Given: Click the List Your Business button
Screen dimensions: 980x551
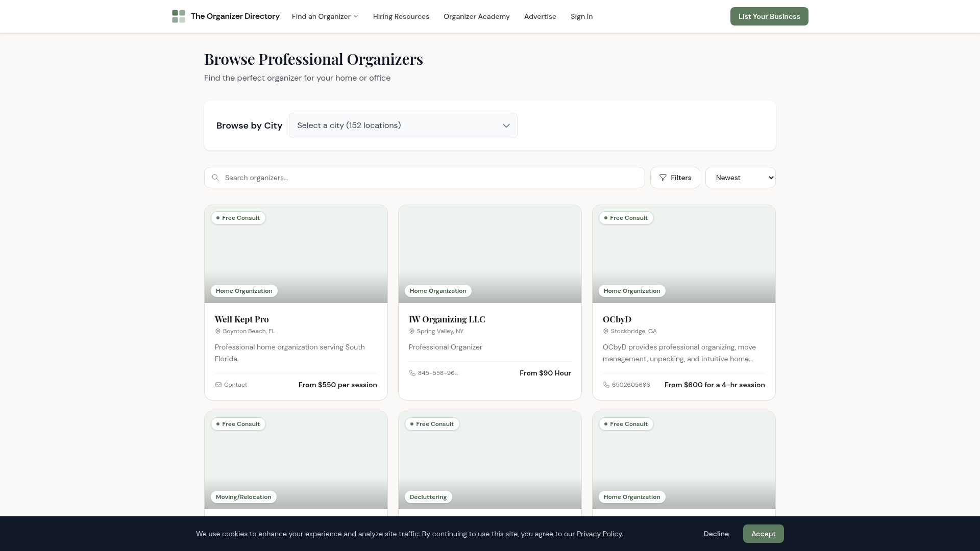Looking at the screenshot, I should pos(769,16).
